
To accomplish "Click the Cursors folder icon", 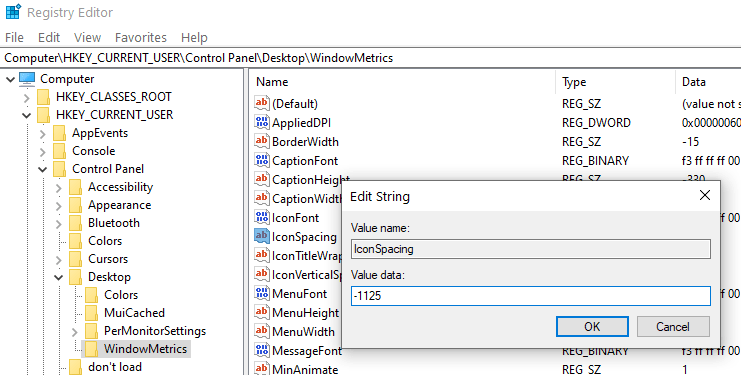I will tap(75, 259).
